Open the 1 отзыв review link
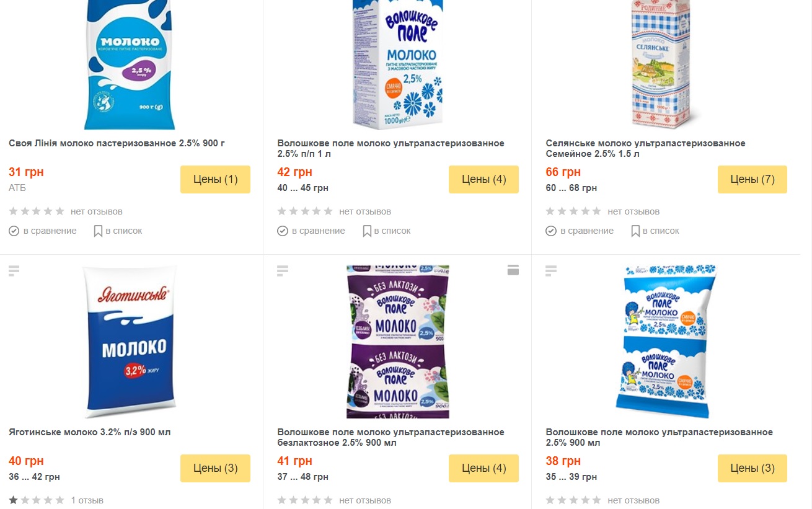The width and height of the screenshot is (812, 509). coord(87,500)
